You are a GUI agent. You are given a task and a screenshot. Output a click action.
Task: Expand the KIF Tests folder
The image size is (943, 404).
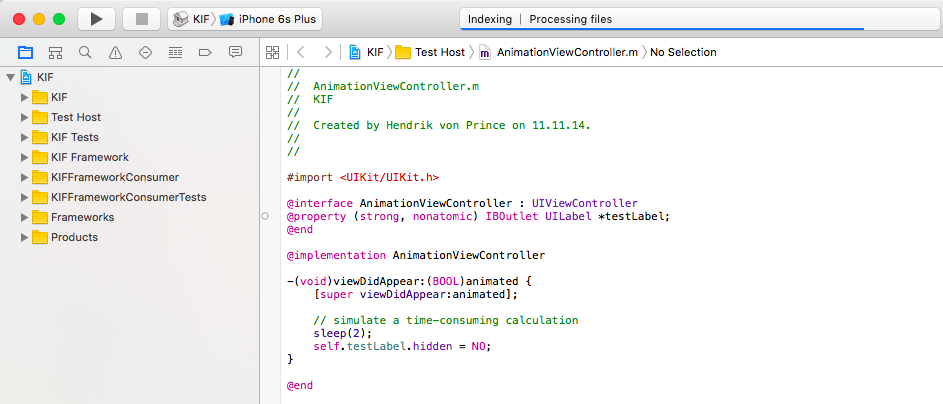click(x=24, y=137)
